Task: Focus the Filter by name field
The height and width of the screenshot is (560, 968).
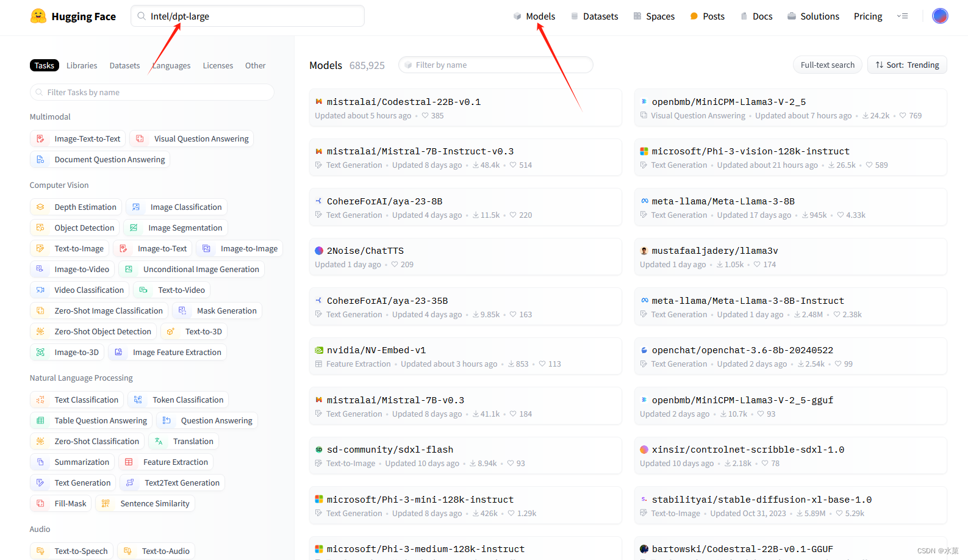Action: point(496,65)
